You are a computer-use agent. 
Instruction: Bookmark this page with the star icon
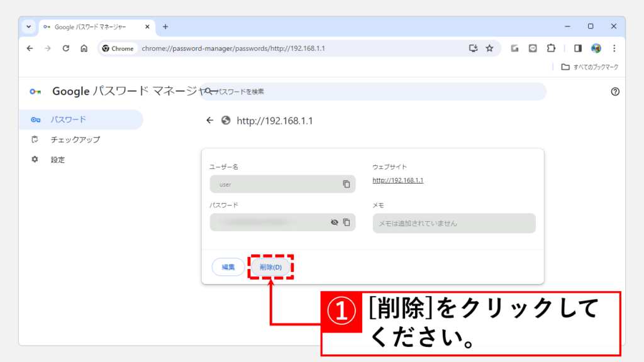(x=489, y=48)
